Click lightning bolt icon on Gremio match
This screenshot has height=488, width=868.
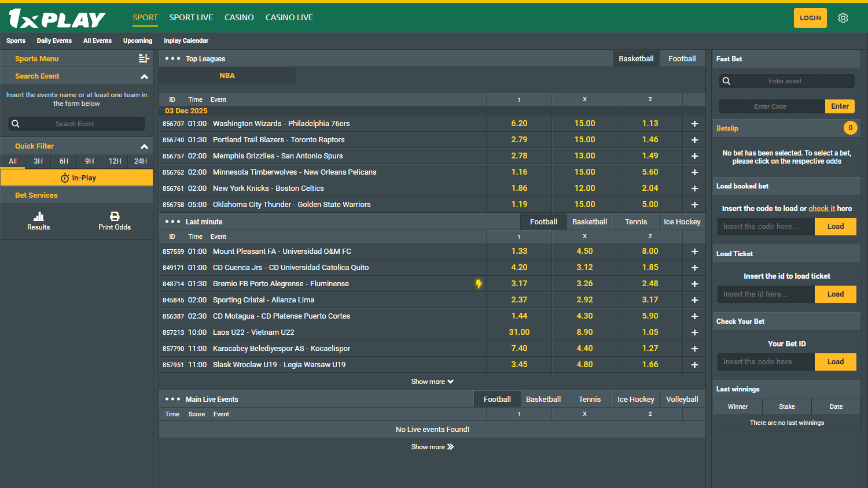pyautogui.click(x=479, y=284)
